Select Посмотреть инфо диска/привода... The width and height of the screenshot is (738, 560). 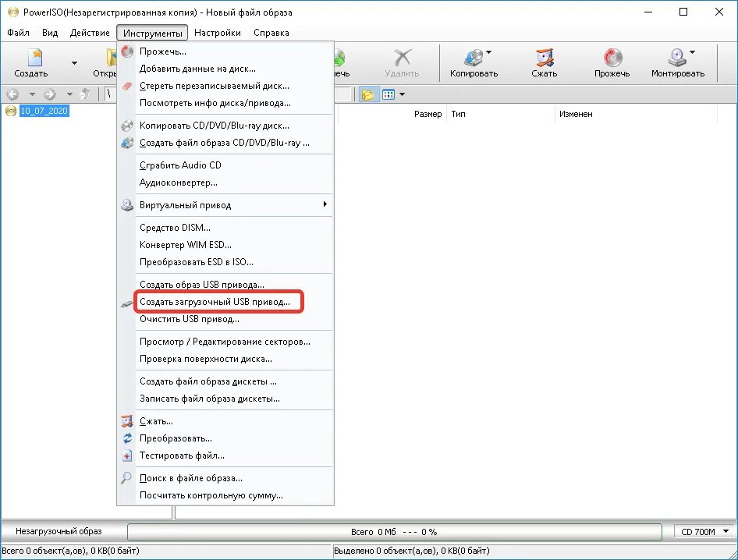tap(225, 103)
